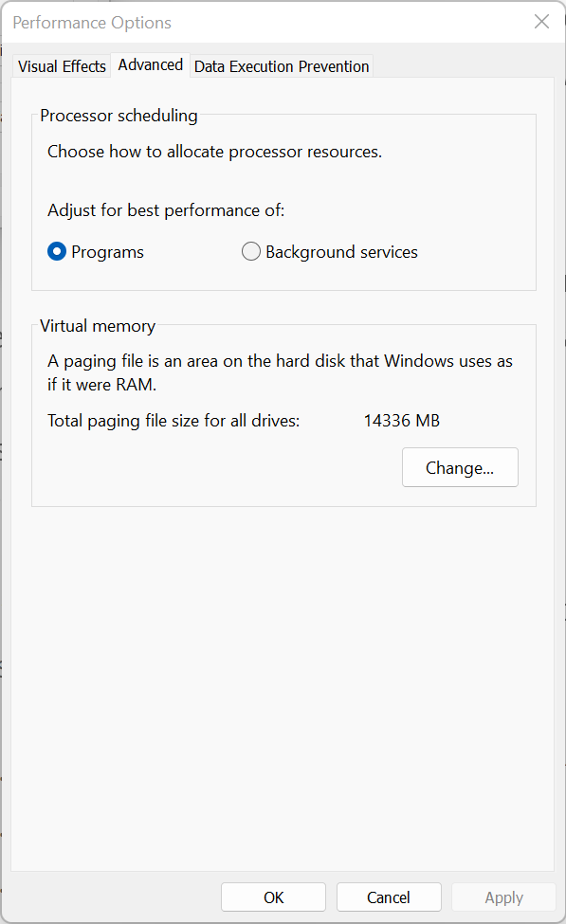Click the Total paging file size label
This screenshot has width=566, height=924.
tap(173, 421)
